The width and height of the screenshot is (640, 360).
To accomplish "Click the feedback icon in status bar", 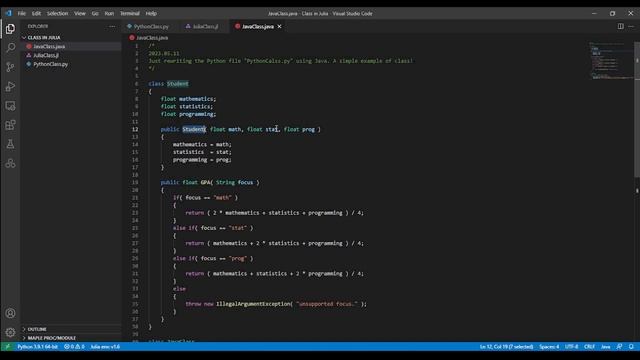I will coord(620,347).
